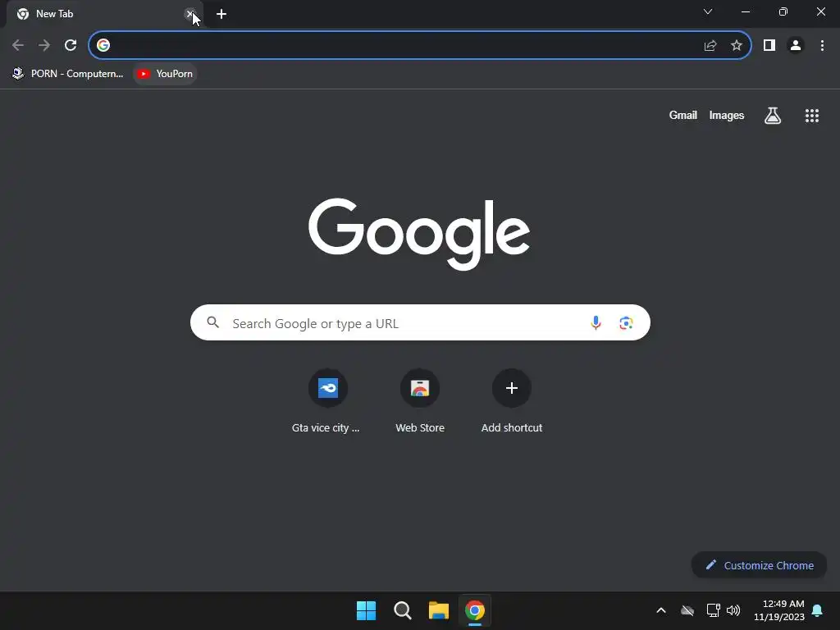Click the magnifier icon in search box

point(213,322)
